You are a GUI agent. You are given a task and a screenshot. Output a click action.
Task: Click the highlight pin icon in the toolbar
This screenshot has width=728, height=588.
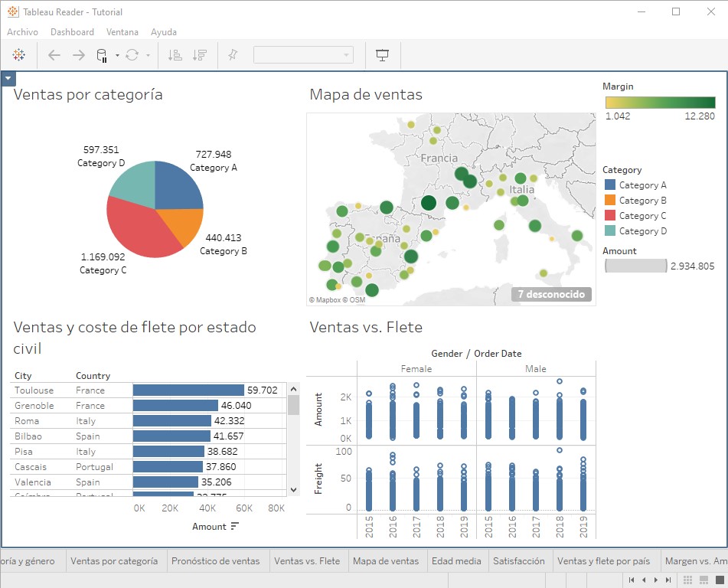231,55
